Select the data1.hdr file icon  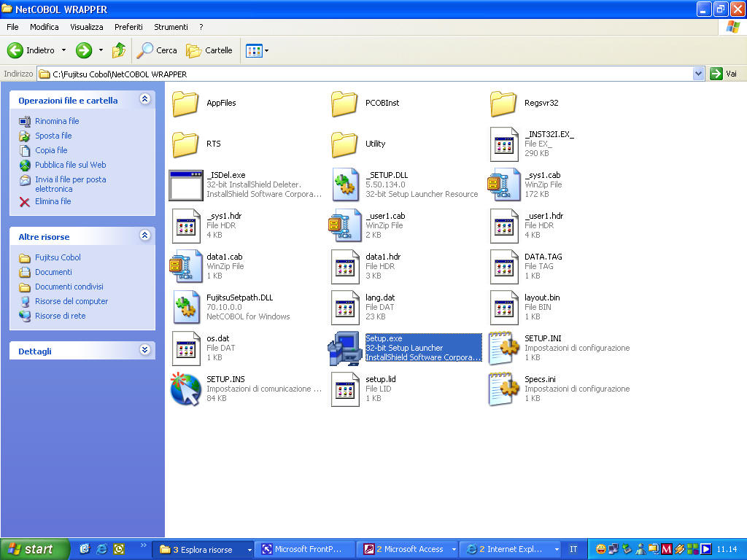345,267
